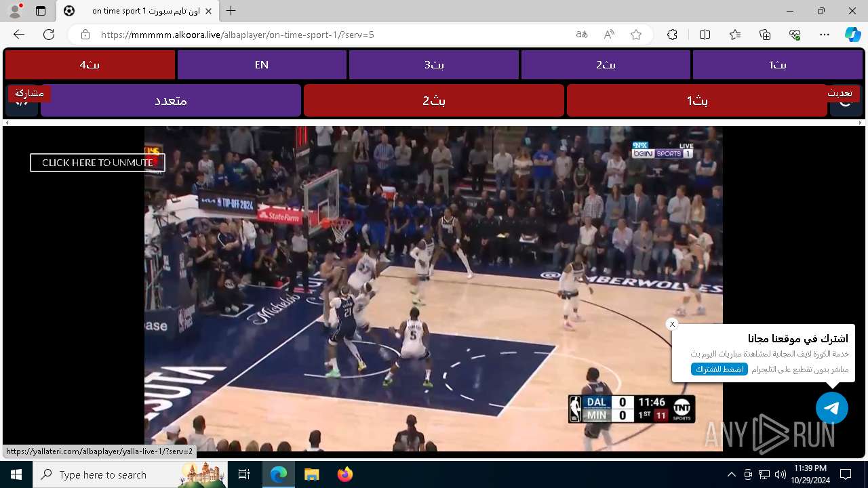Click the تحديث refresh button
This screenshot has height=488, width=868.
(840, 93)
